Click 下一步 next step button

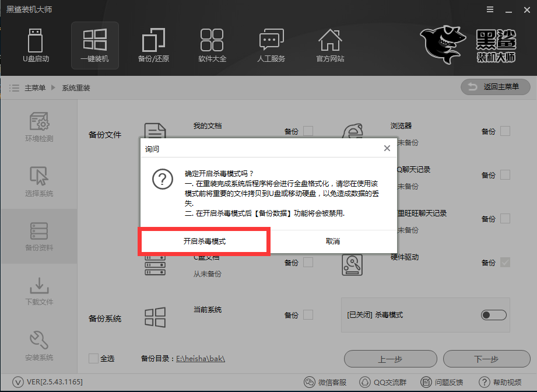tap(486, 359)
